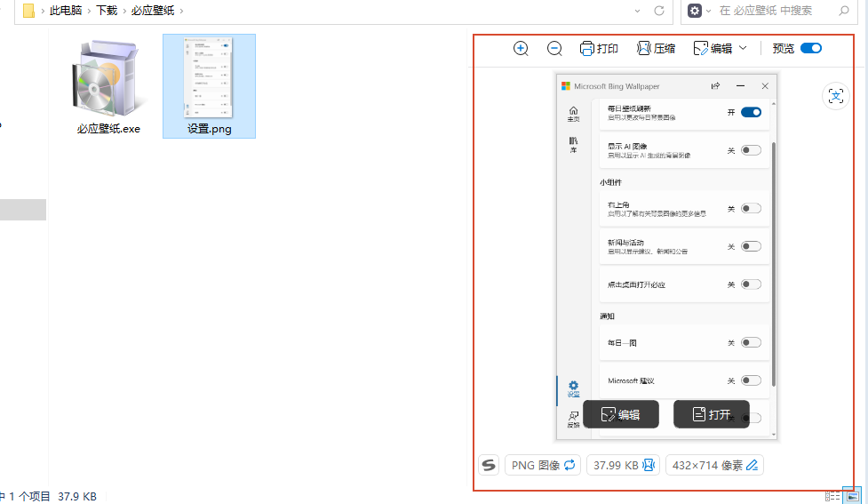
Task: Select the 设置.png file thumbnail
Action: coord(209,86)
